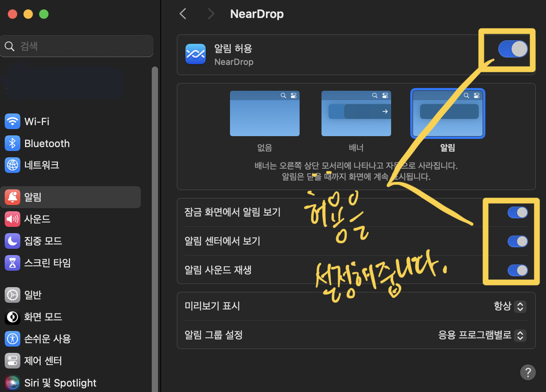Click the green zoom window button

coord(44,14)
